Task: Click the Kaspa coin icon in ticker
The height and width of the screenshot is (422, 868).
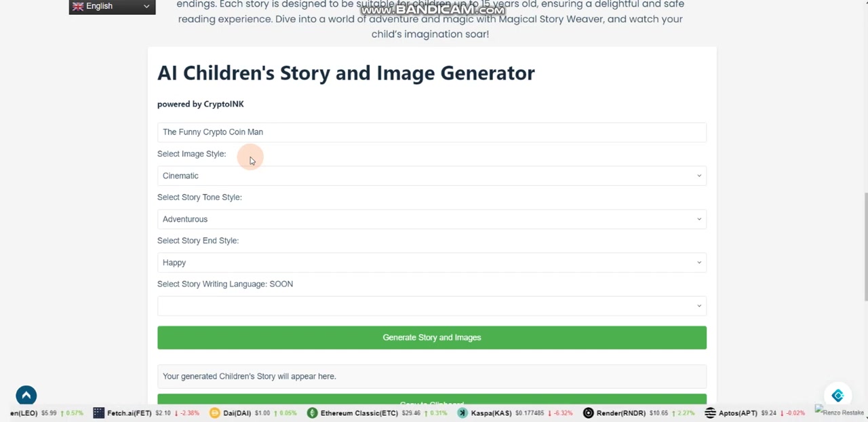Action: click(462, 413)
